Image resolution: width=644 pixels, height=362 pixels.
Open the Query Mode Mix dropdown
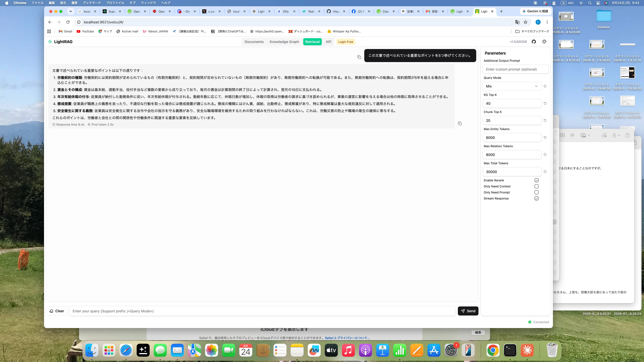[x=512, y=86]
